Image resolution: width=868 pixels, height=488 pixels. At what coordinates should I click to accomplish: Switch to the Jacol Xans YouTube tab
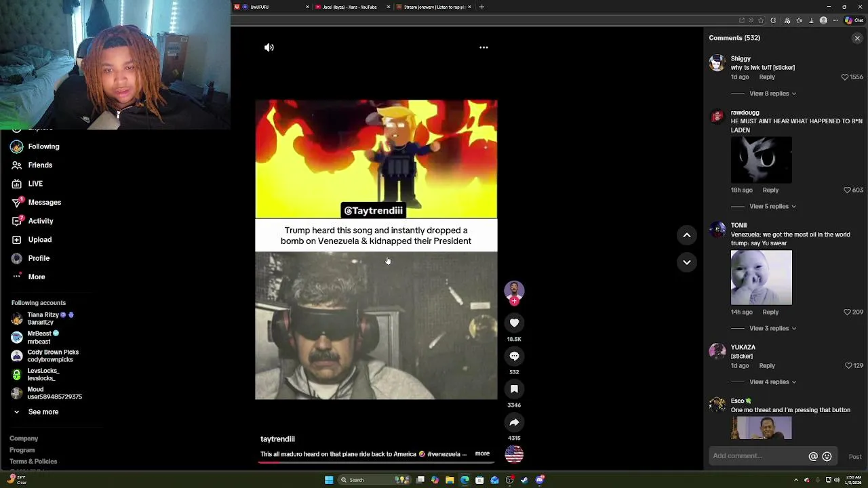point(353,7)
